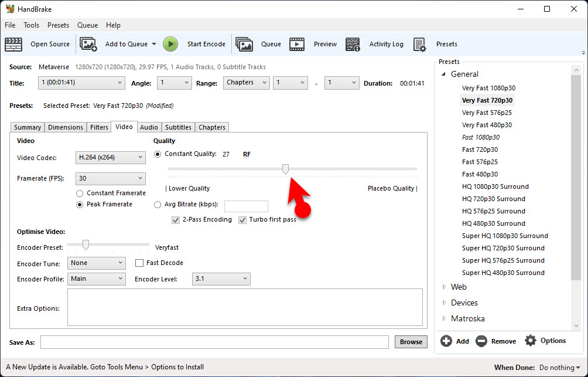Open the Presets menu
588x377 pixels.
[58, 25]
